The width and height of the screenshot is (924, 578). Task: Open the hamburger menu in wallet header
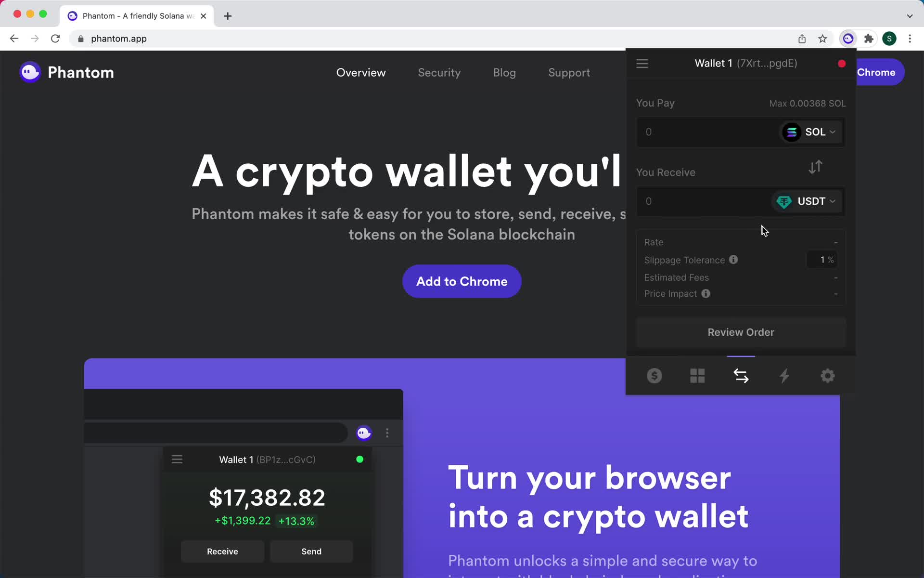point(642,63)
